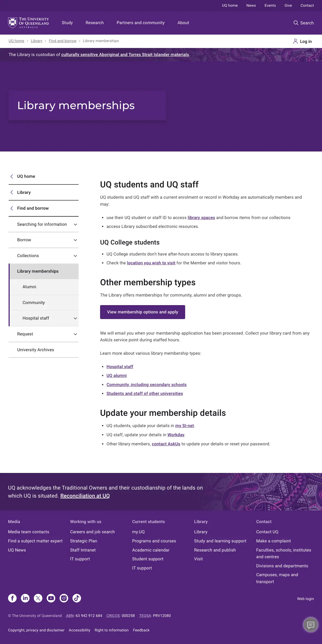Open UQ LinkedIn page icon
322x644 pixels.
coord(25,598)
